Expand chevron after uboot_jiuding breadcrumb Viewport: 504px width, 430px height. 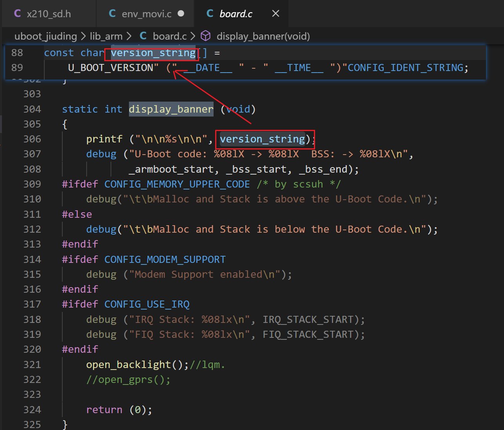pos(83,36)
